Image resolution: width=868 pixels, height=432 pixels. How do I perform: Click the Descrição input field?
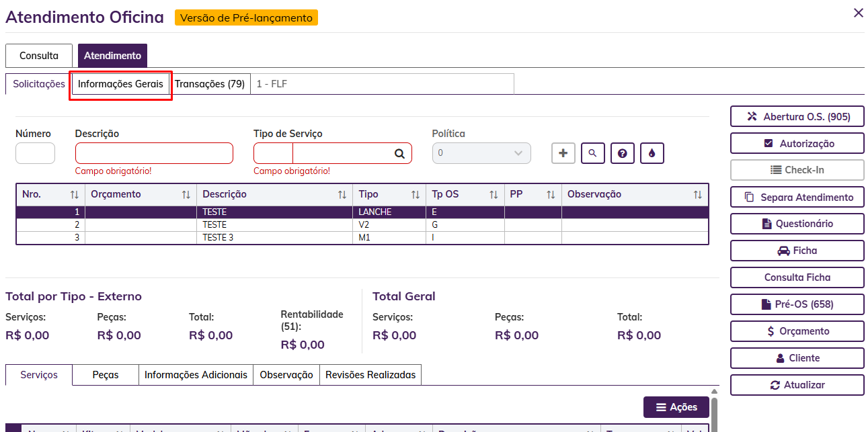tap(154, 153)
